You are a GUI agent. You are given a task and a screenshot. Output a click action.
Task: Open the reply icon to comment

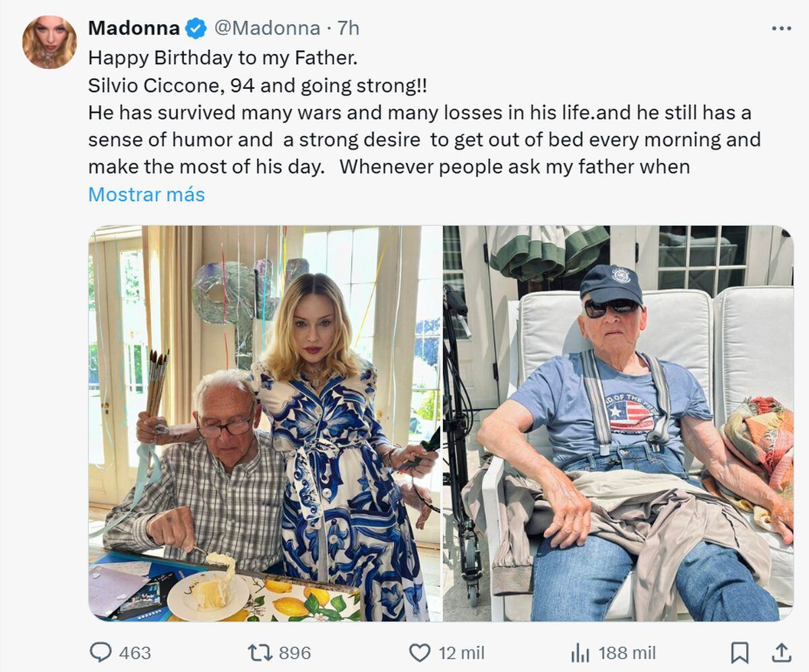100,652
